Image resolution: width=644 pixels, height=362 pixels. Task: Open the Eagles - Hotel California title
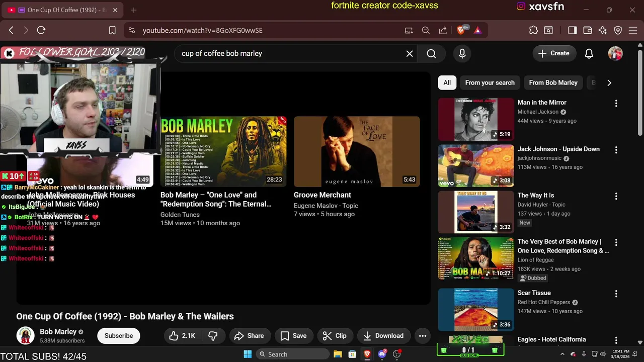pyautogui.click(x=551, y=339)
